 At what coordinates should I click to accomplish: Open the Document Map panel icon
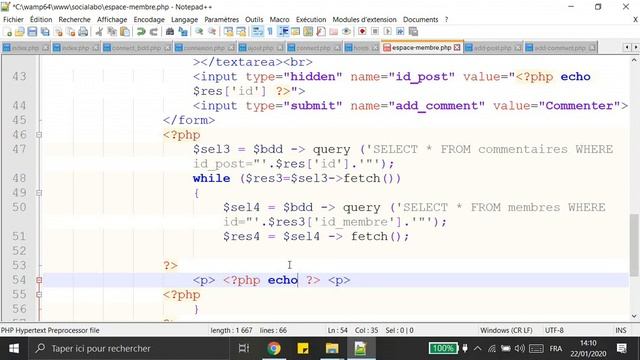308,31
